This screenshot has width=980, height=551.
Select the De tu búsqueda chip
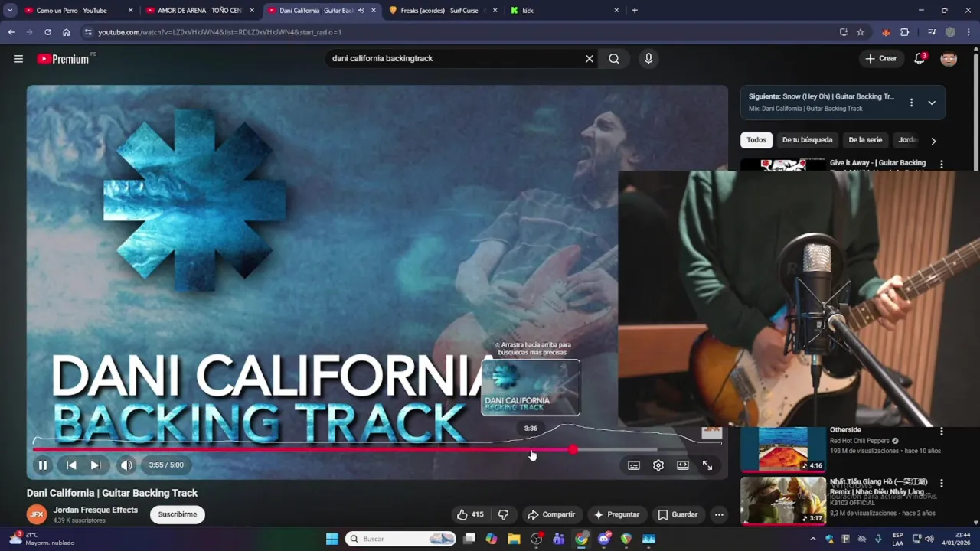807,140
